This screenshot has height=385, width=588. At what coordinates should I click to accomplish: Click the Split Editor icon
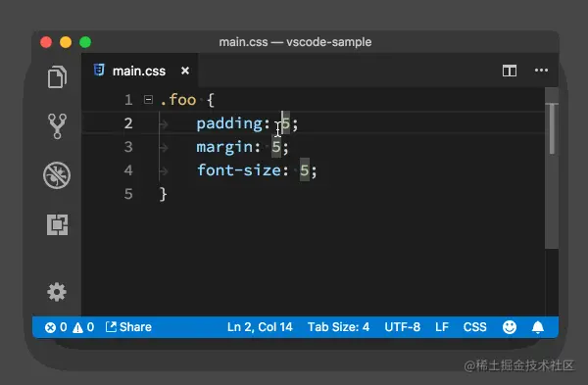[x=510, y=71]
